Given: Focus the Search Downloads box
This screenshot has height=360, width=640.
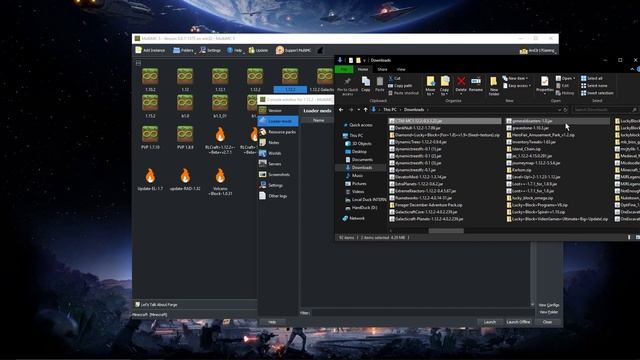Looking at the screenshot, I should point(605,110).
